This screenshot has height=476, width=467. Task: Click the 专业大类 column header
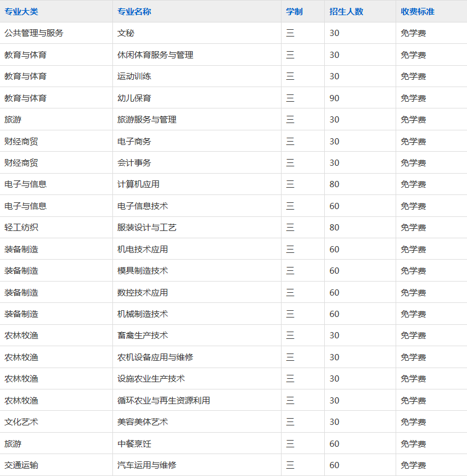tap(21, 12)
